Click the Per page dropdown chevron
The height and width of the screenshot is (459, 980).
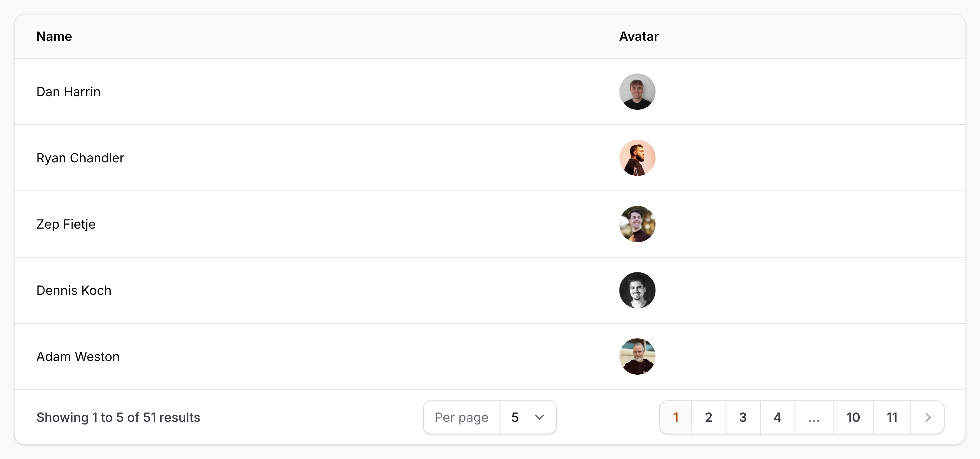coord(539,417)
